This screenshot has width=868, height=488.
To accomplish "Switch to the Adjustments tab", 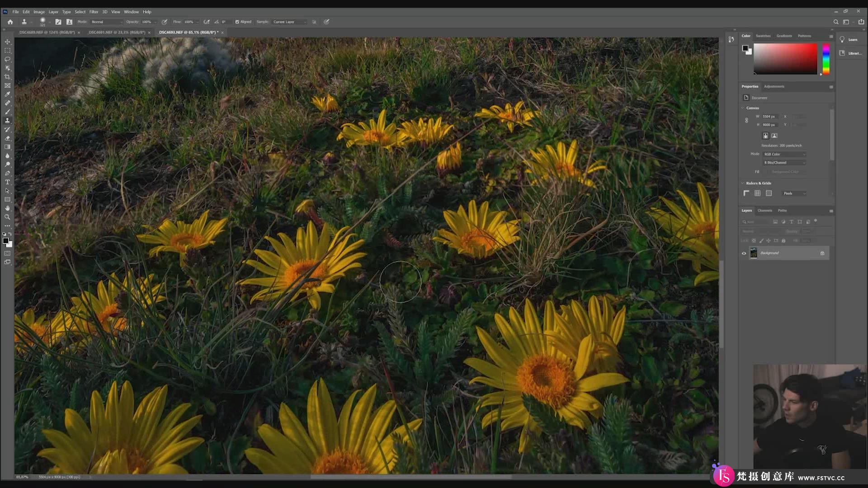I will click(774, 86).
